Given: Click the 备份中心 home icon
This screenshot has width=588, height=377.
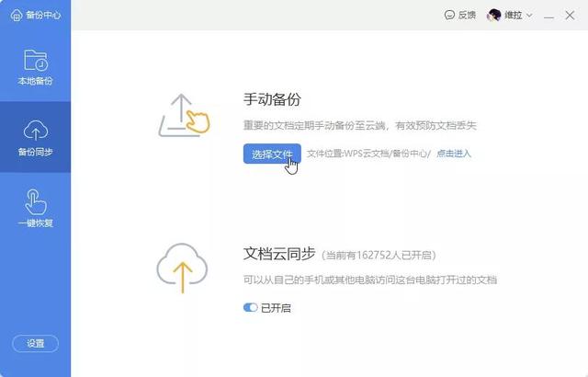Looking at the screenshot, I should coord(17,15).
